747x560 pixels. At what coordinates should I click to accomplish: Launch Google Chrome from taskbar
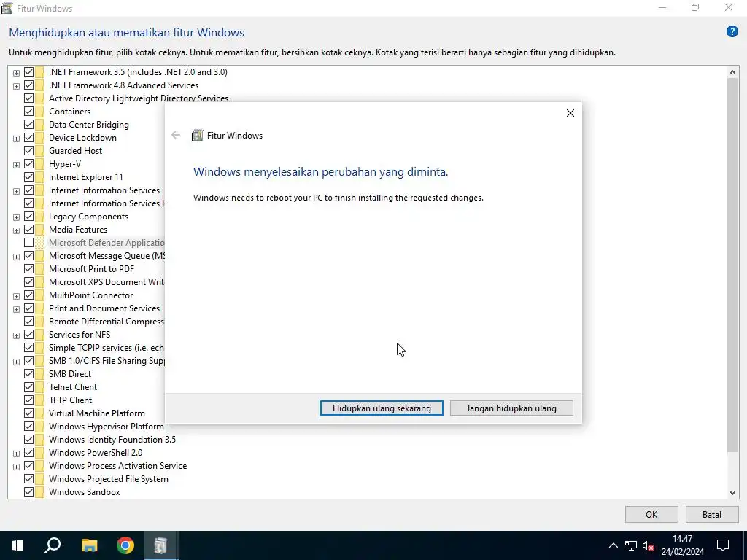click(x=125, y=545)
